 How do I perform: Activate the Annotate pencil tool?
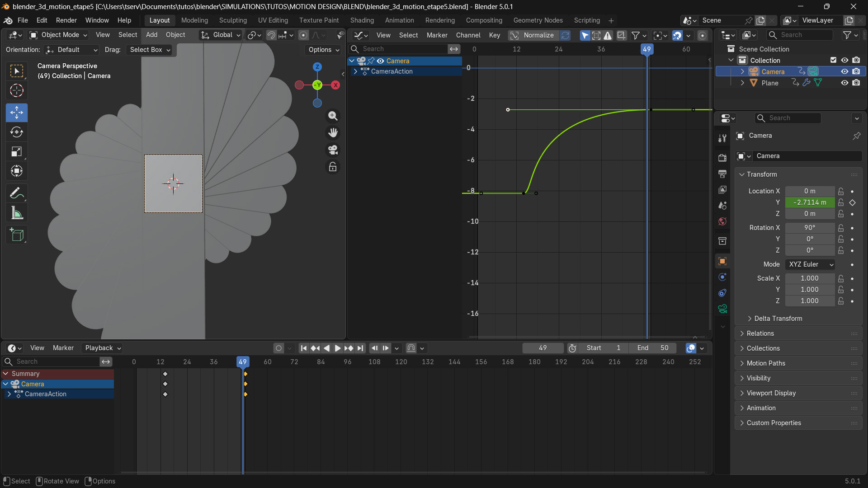pyautogui.click(x=17, y=193)
